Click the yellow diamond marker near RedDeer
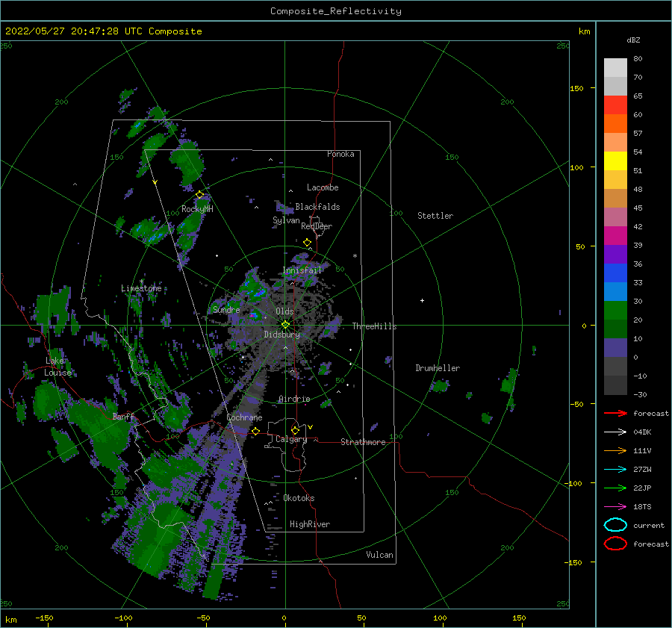 [308, 243]
